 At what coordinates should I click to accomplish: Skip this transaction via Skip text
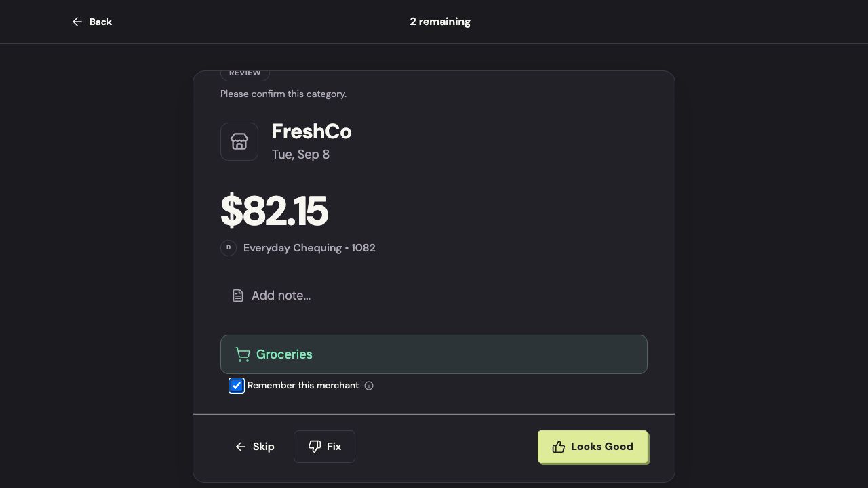[x=264, y=447]
